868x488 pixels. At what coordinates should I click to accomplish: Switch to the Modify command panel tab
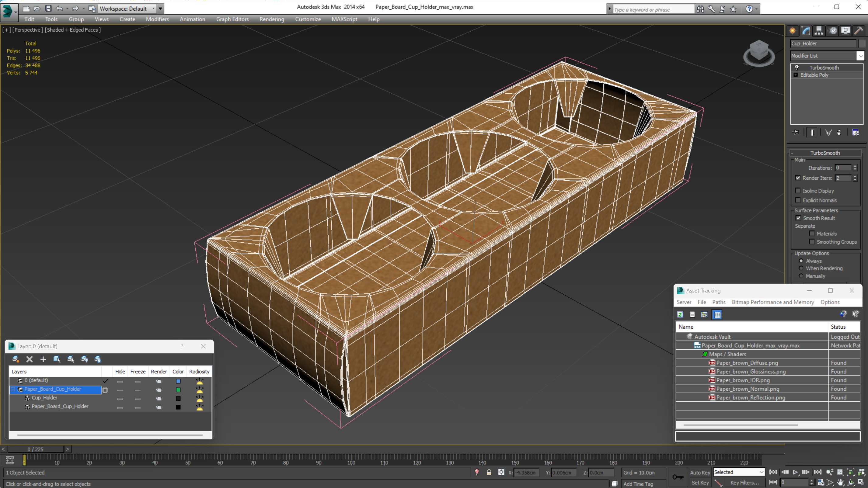[806, 31]
